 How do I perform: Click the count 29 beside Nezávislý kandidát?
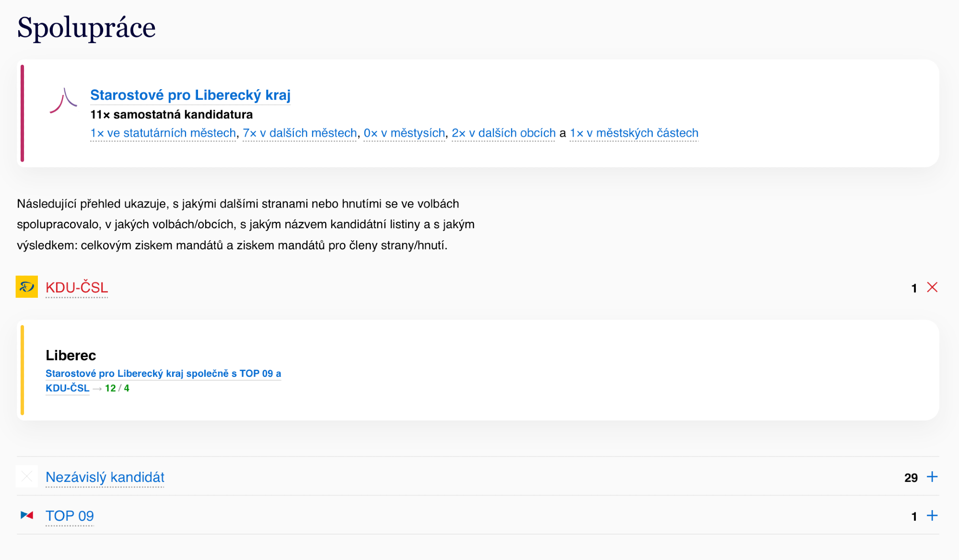coord(911,478)
